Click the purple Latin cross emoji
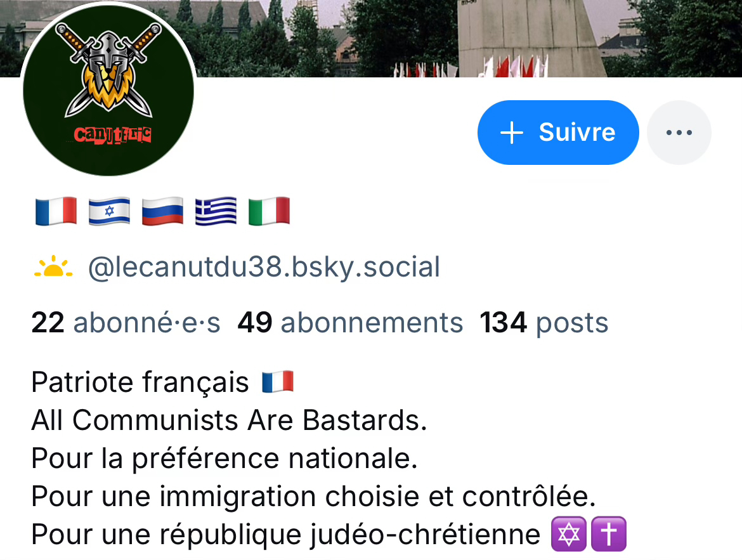This screenshot has width=742, height=560. 609,534
